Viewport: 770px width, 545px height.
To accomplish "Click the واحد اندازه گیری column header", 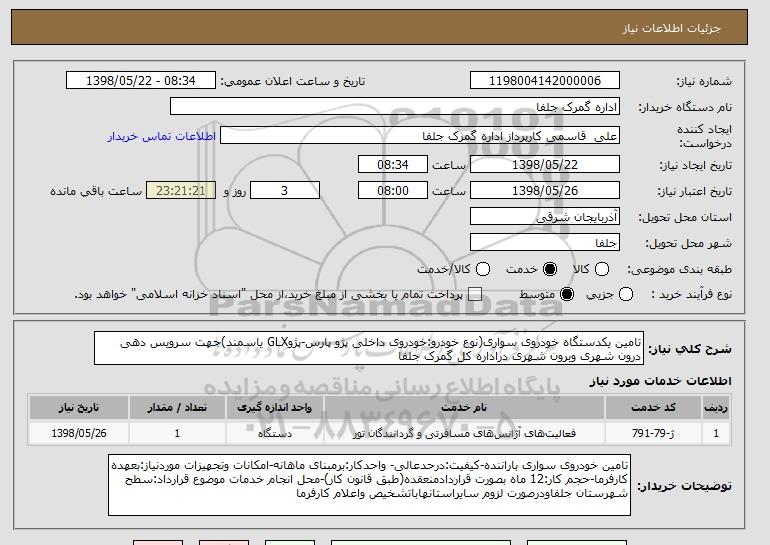I will tap(275, 408).
